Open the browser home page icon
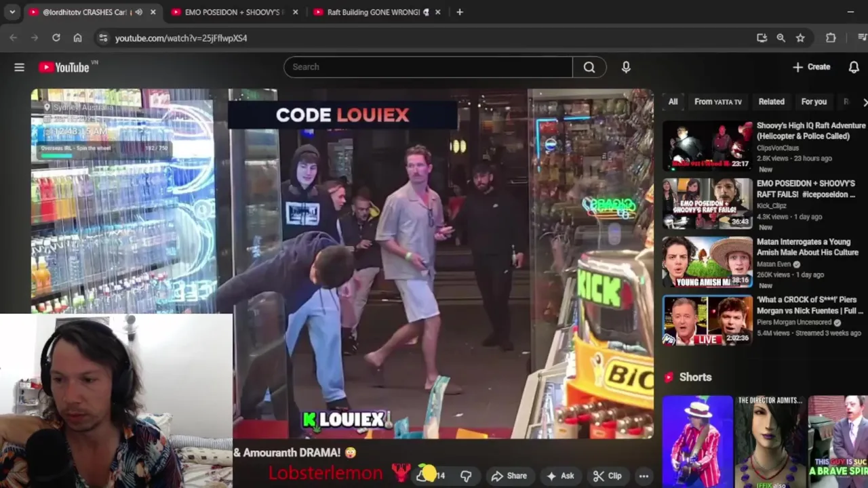The width and height of the screenshot is (868, 488). [78, 38]
